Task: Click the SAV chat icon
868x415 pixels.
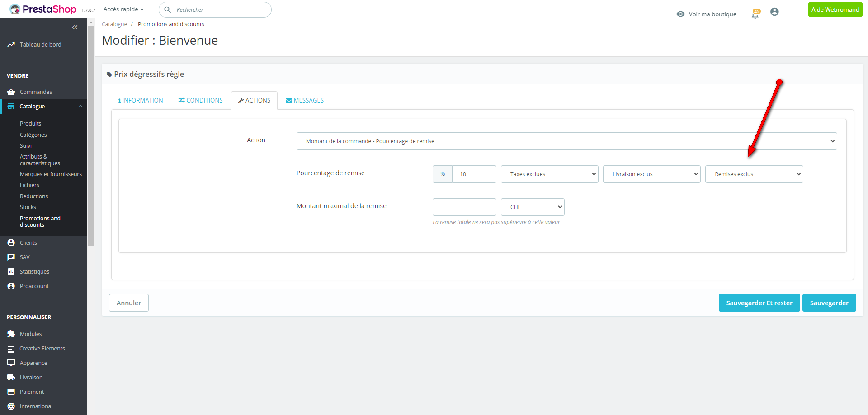Action: click(x=11, y=257)
